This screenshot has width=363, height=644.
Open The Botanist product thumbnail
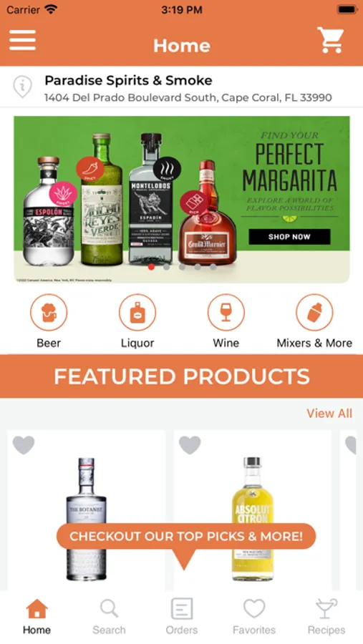tap(87, 519)
